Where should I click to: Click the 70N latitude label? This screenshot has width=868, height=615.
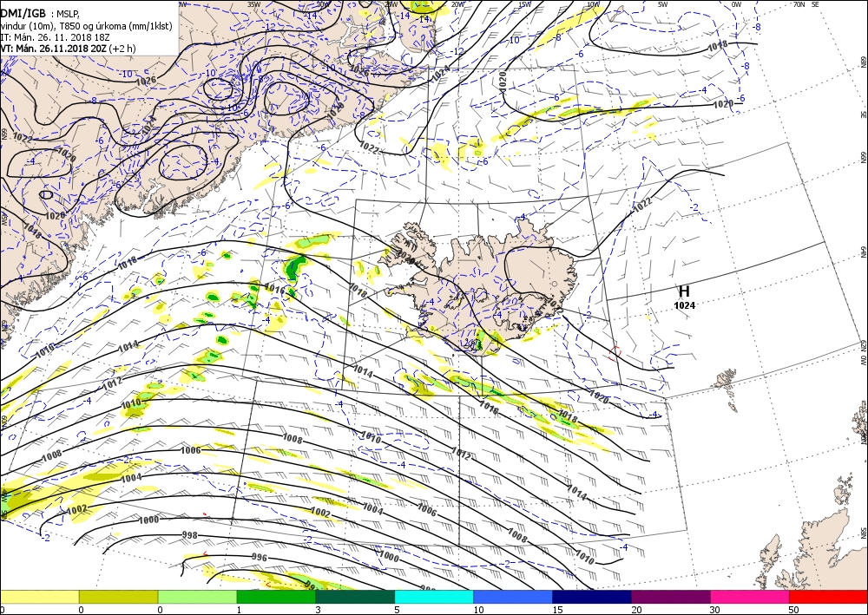pos(799,3)
